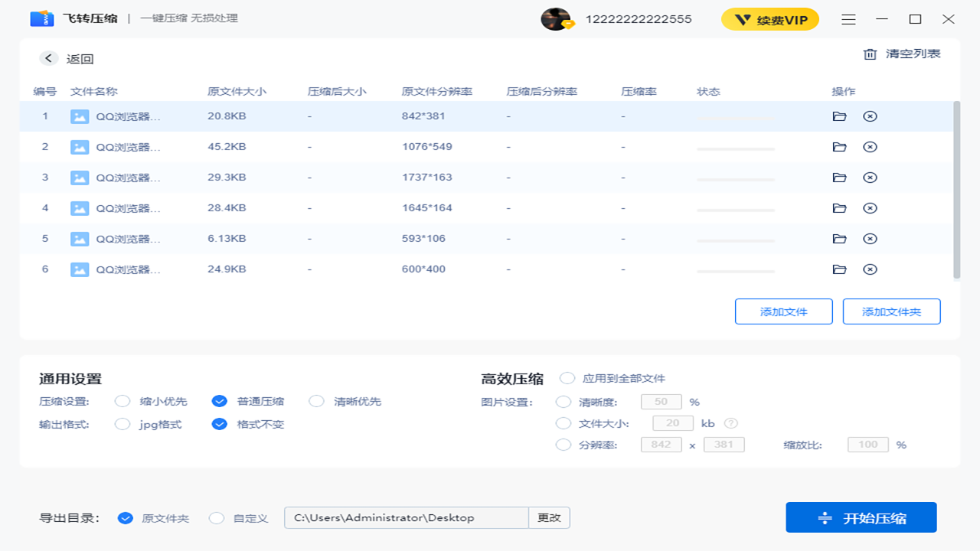Open folder for file row 3
The height and width of the screenshot is (551, 980).
pos(839,178)
